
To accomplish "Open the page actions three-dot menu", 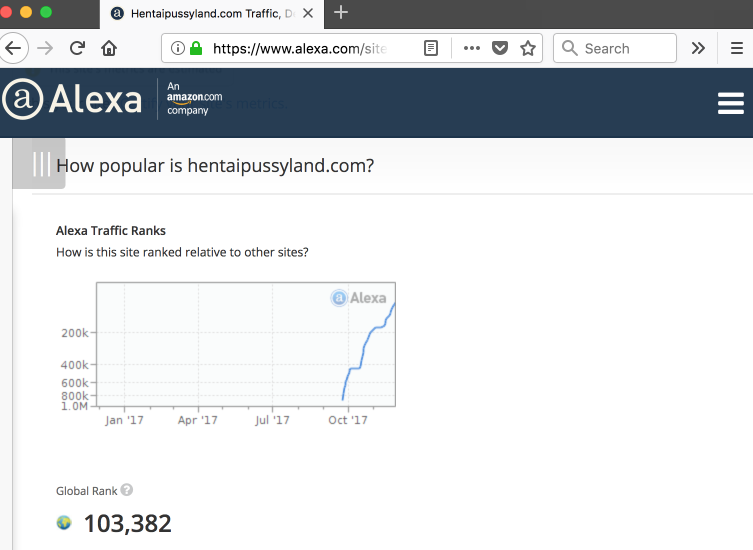I will (471, 48).
